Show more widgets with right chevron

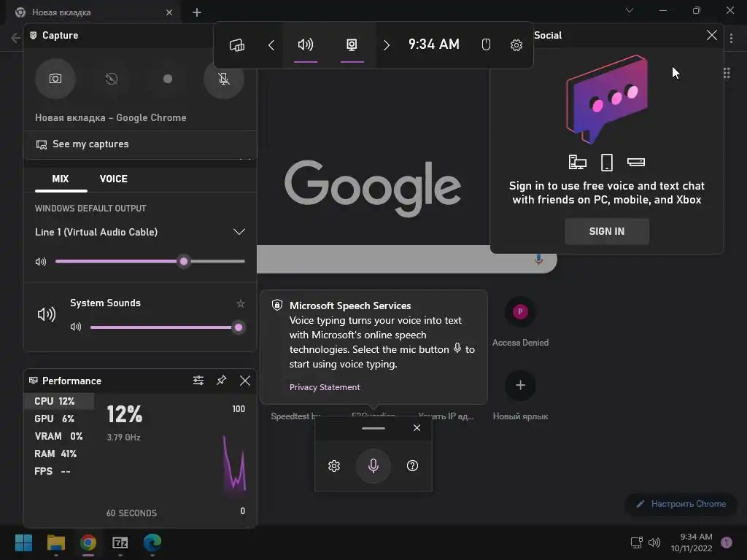387,44
